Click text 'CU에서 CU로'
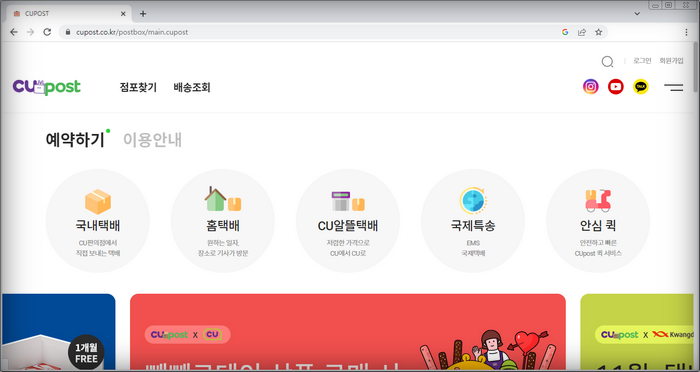Image resolution: width=700 pixels, height=372 pixels. [x=348, y=253]
